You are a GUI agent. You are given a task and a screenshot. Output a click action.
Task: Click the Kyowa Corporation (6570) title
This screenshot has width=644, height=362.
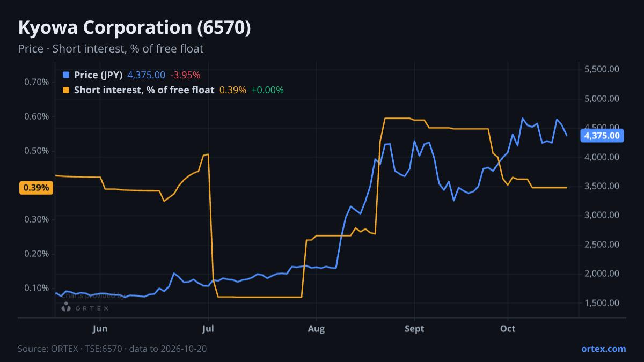tap(134, 28)
